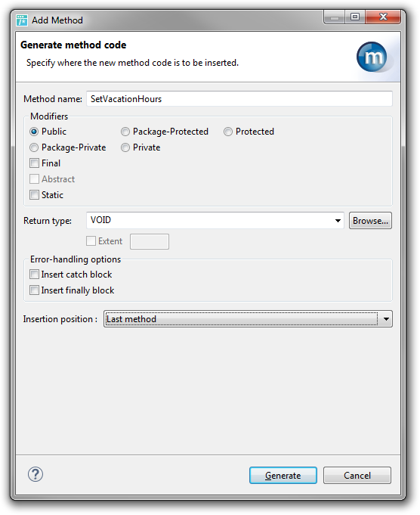Close the dialog with the X button
Viewport: 420px width, 515px height.
coord(383,17)
